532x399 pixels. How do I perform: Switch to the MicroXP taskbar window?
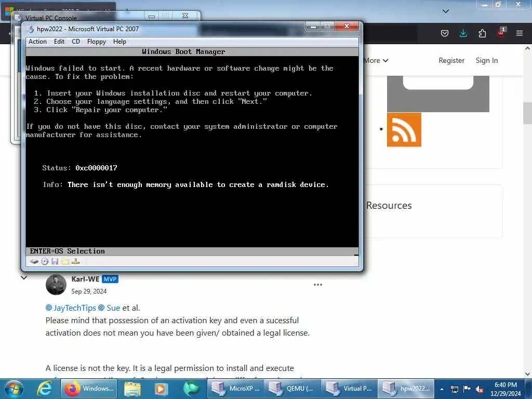pos(235,389)
